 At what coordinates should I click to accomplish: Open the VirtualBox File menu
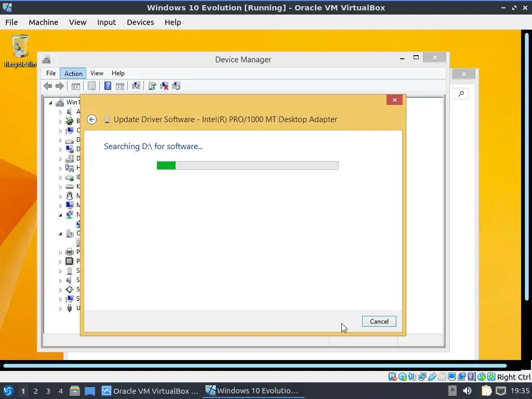tap(11, 22)
